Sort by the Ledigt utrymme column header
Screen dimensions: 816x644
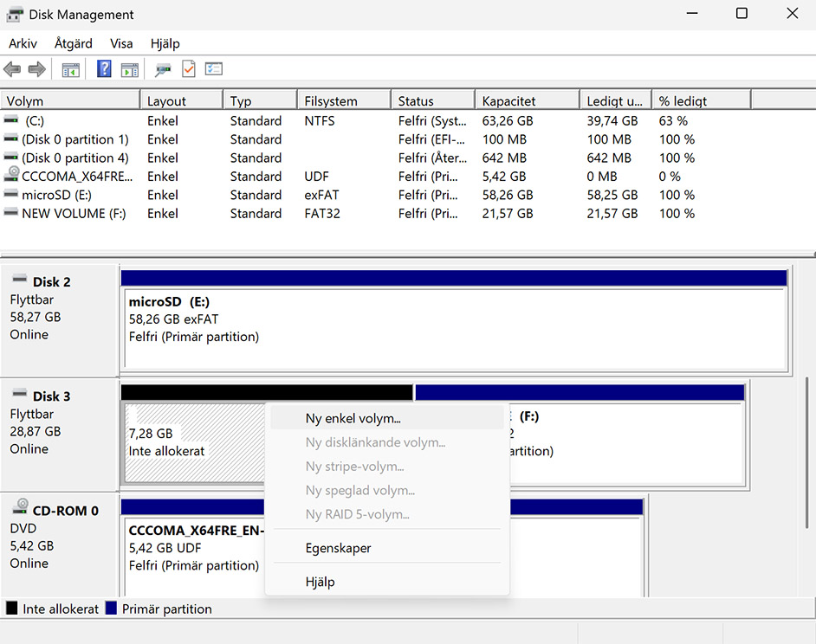coord(616,100)
